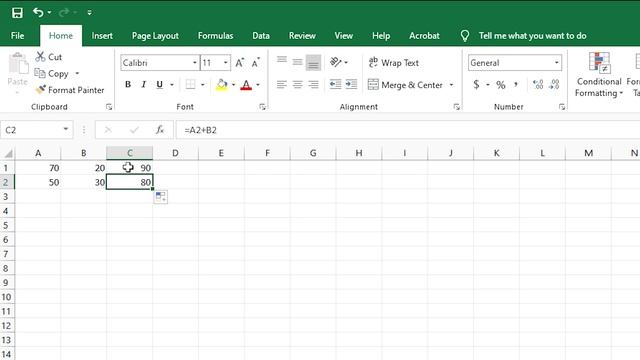Open the Help tab

(x=381, y=36)
